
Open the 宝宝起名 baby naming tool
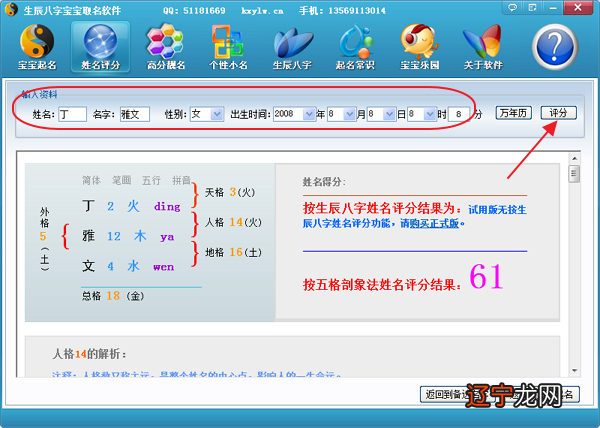click(36, 47)
